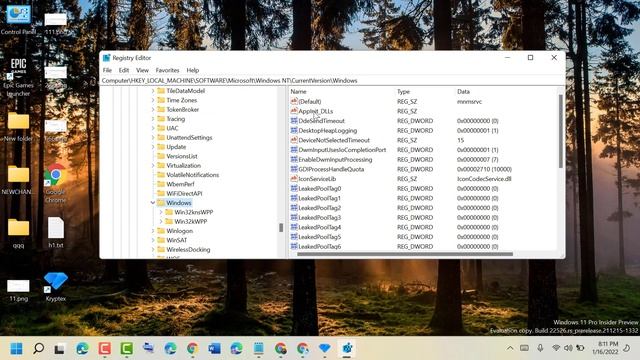The image size is (640, 360).
Task: Select the LeakedPoolTag5 value name
Action: 320,237
